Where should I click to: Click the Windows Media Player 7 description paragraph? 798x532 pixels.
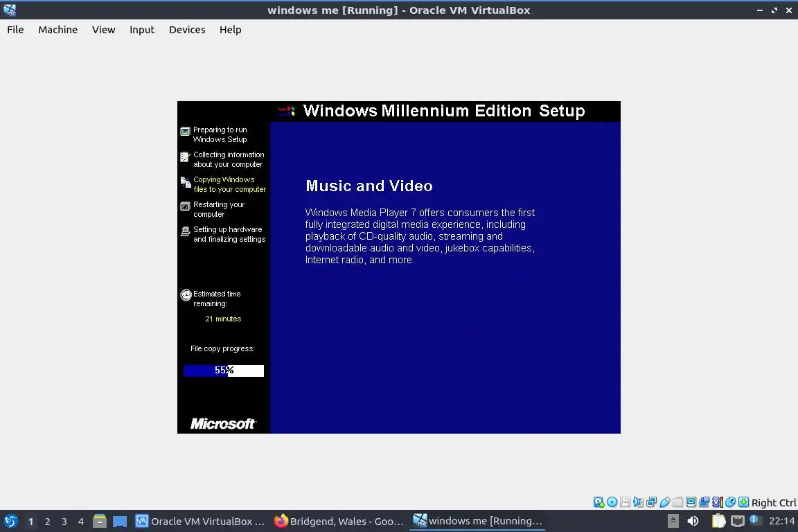coord(420,236)
